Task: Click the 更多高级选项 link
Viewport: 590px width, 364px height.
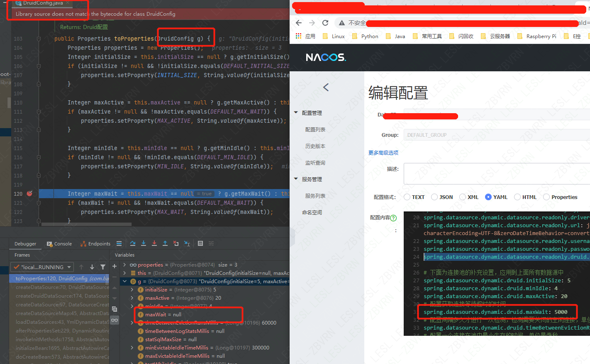Action: [383, 153]
